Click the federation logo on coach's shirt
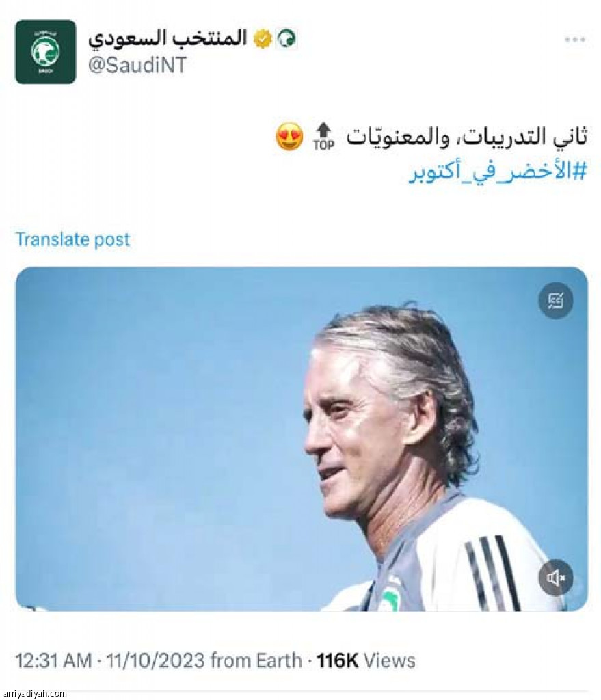 [x=390, y=597]
